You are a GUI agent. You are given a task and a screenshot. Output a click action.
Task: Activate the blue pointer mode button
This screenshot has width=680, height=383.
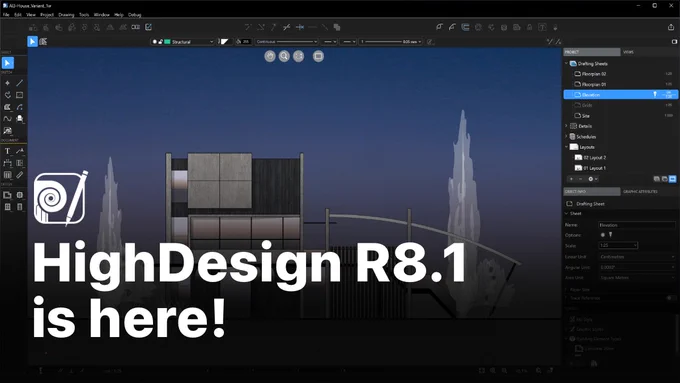point(33,41)
